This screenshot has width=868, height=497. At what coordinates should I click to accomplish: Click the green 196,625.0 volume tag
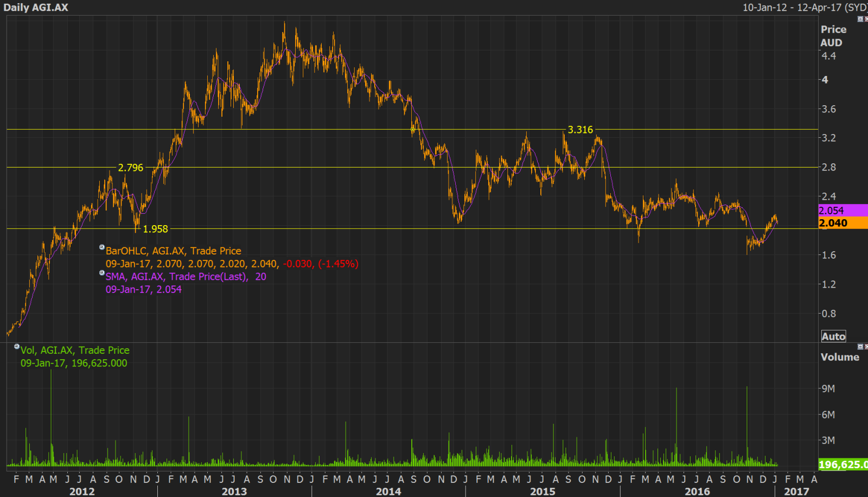(843, 464)
